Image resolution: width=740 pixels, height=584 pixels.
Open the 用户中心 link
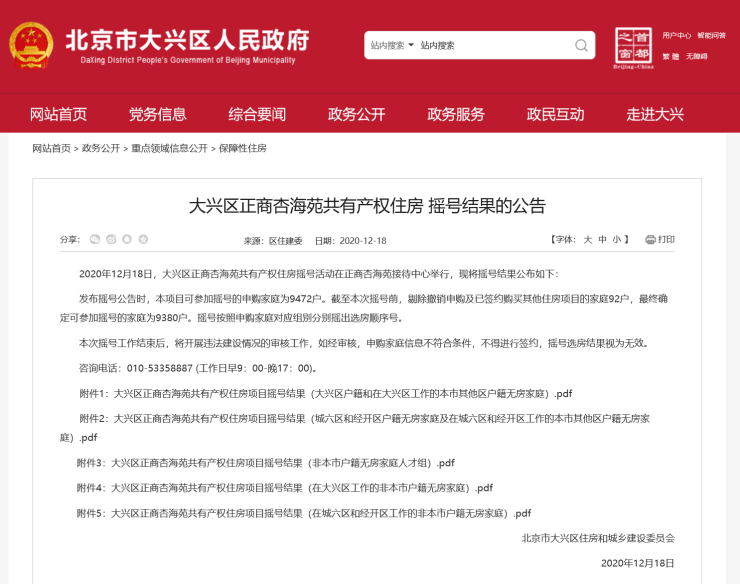tap(676, 35)
